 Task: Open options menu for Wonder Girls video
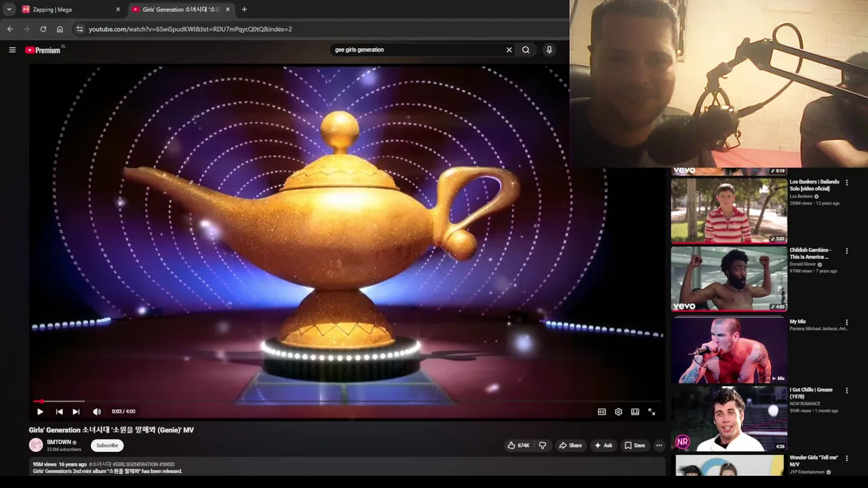pyautogui.click(x=846, y=459)
